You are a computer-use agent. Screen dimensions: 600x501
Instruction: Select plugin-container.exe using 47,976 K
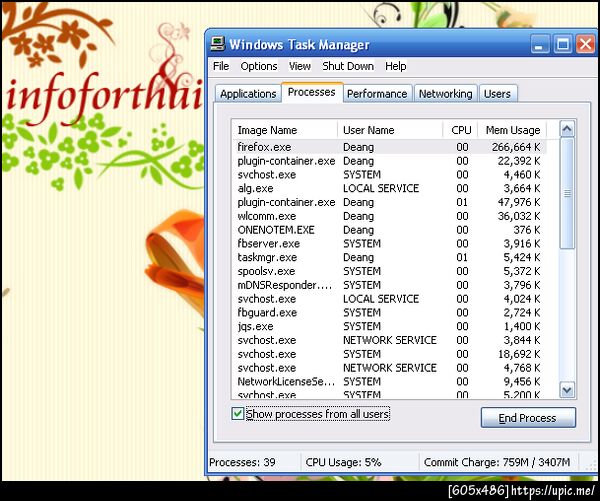tap(390, 202)
